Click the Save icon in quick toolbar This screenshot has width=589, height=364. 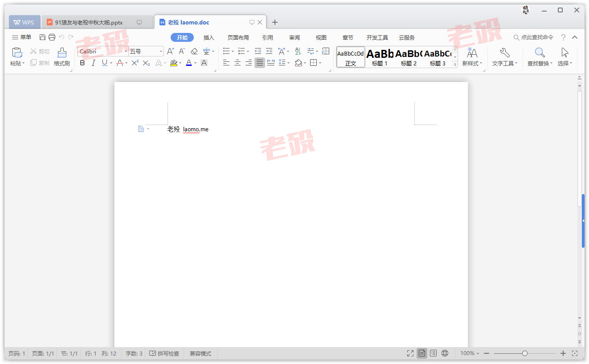point(42,37)
